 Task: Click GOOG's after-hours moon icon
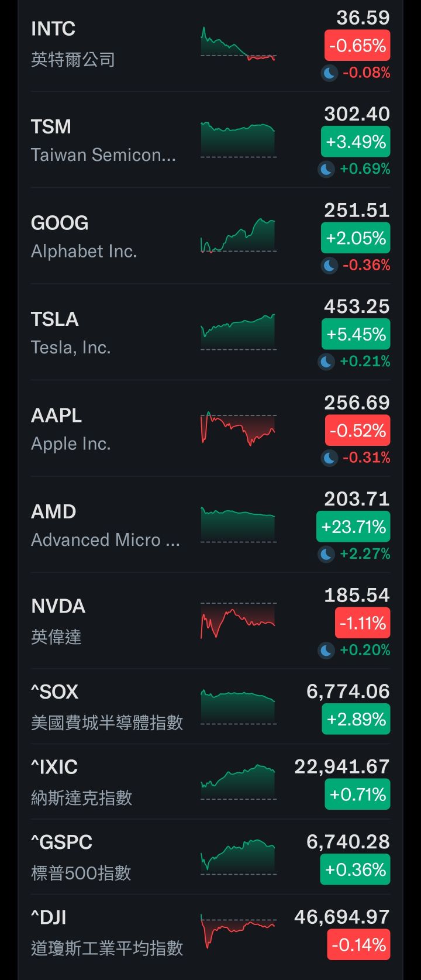click(x=329, y=266)
